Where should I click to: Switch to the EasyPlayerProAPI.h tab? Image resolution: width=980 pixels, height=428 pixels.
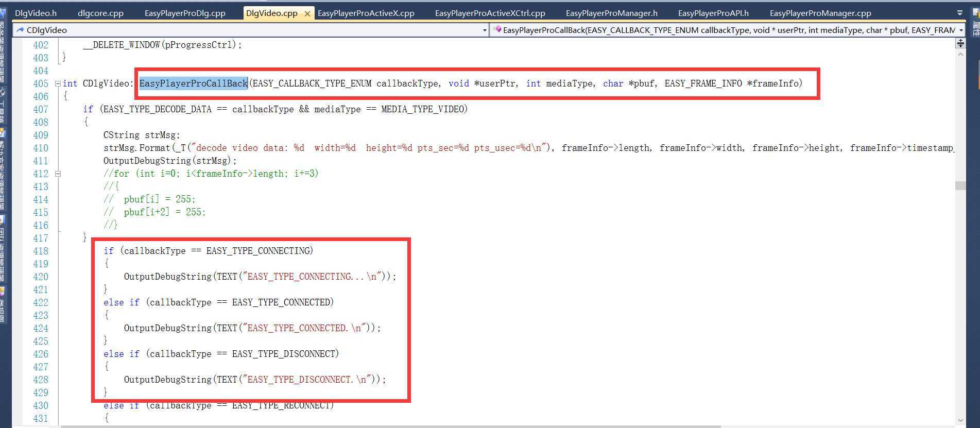coord(713,13)
